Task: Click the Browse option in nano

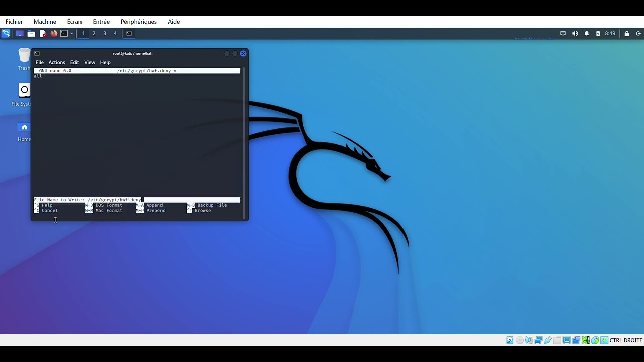Action: coord(199,210)
